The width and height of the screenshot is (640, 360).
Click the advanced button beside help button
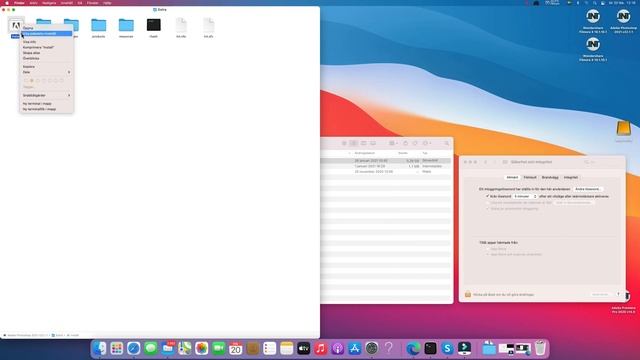600,294
